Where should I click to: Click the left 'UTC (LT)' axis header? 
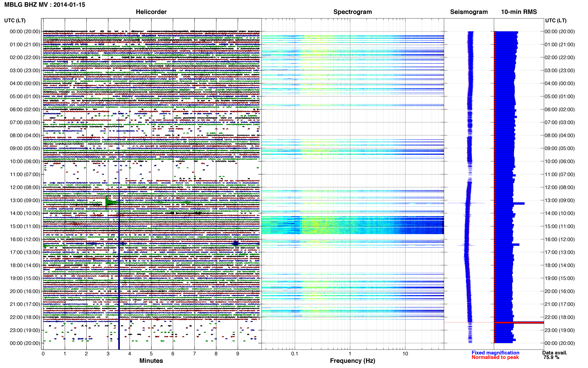15,20
